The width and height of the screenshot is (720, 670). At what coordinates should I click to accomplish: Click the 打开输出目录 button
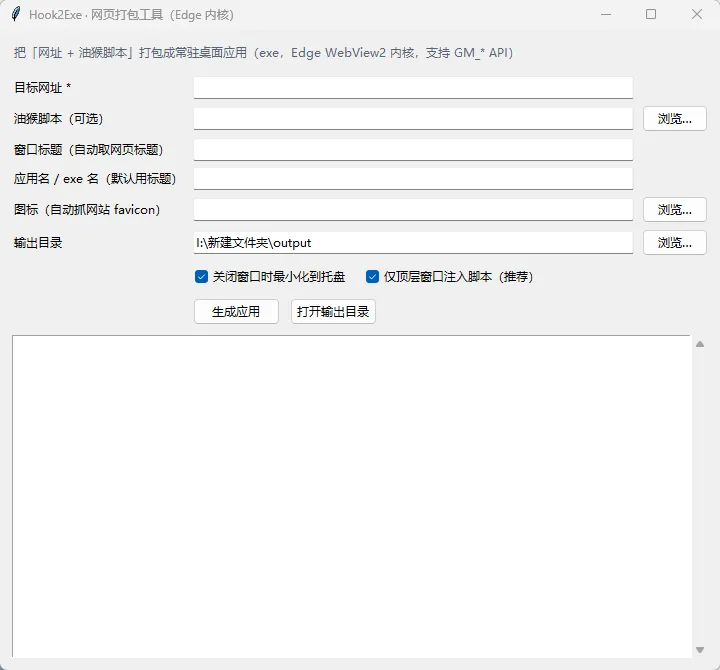333,312
